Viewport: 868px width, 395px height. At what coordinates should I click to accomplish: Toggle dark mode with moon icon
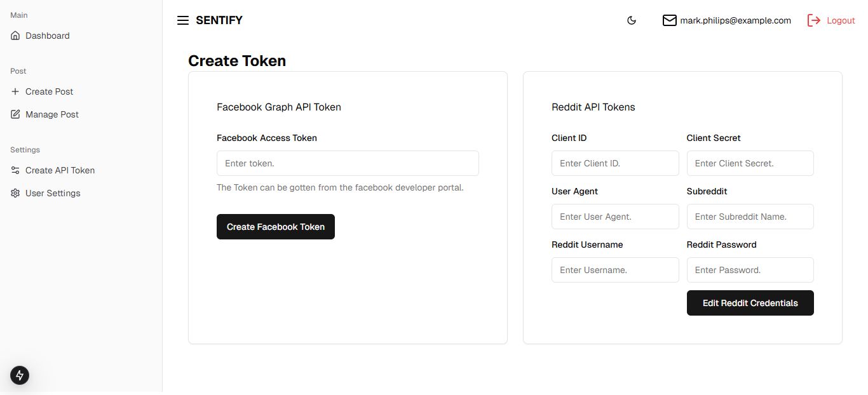(632, 20)
